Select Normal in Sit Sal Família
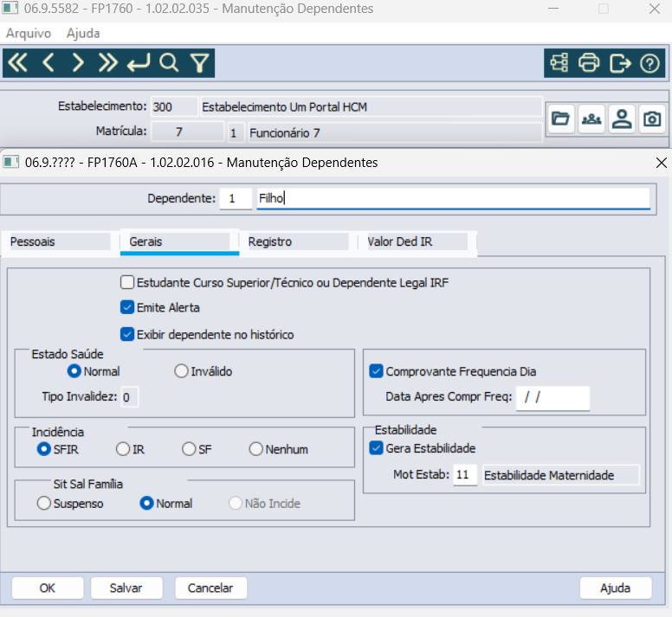The width and height of the screenshot is (672, 617). tap(146, 503)
